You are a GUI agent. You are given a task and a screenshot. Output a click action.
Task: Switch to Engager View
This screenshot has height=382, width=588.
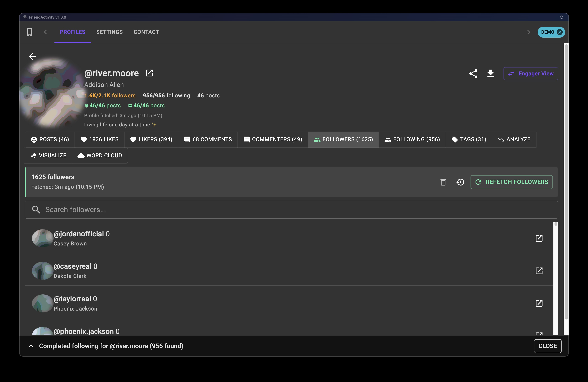click(530, 73)
